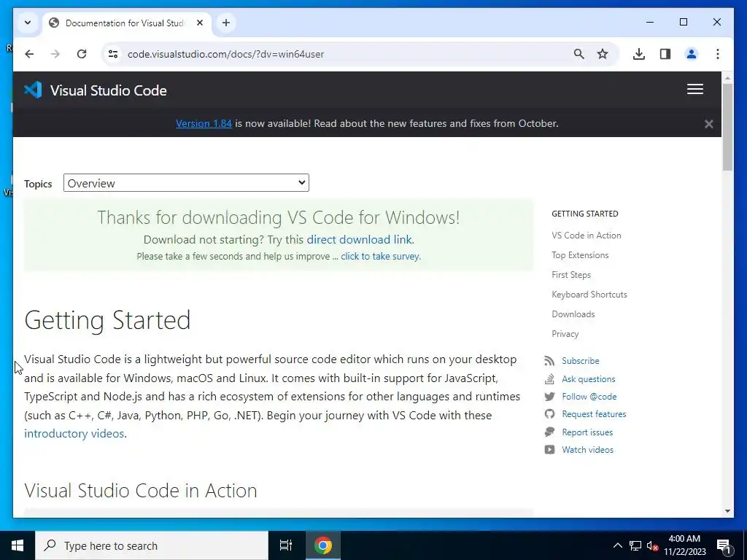Click the page vertical scrollbar thumb
This screenshot has height=560, width=747.
coord(727,127)
